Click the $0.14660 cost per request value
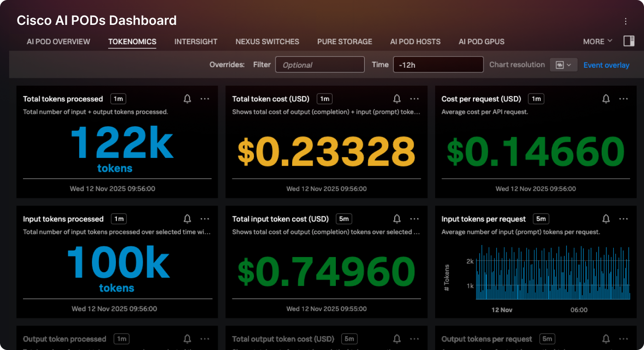644x350 pixels. click(x=536, y=152)
